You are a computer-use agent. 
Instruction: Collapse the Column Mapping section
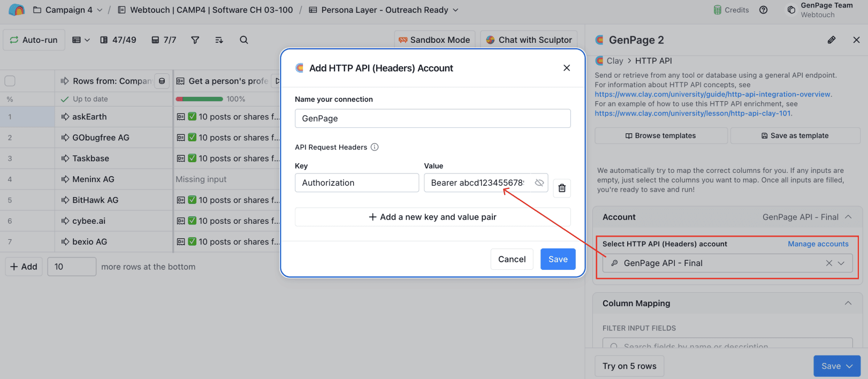[848, 303]
